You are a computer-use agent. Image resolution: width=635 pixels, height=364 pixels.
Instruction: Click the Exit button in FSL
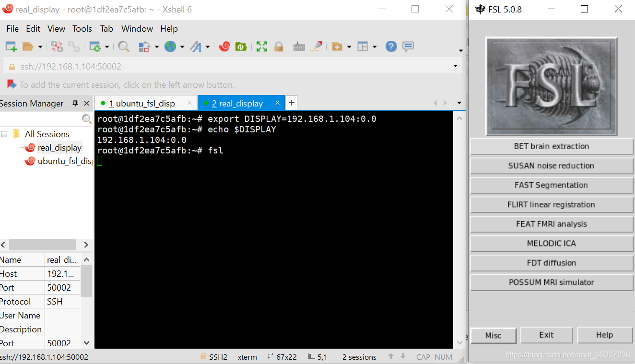coord(546,335)
